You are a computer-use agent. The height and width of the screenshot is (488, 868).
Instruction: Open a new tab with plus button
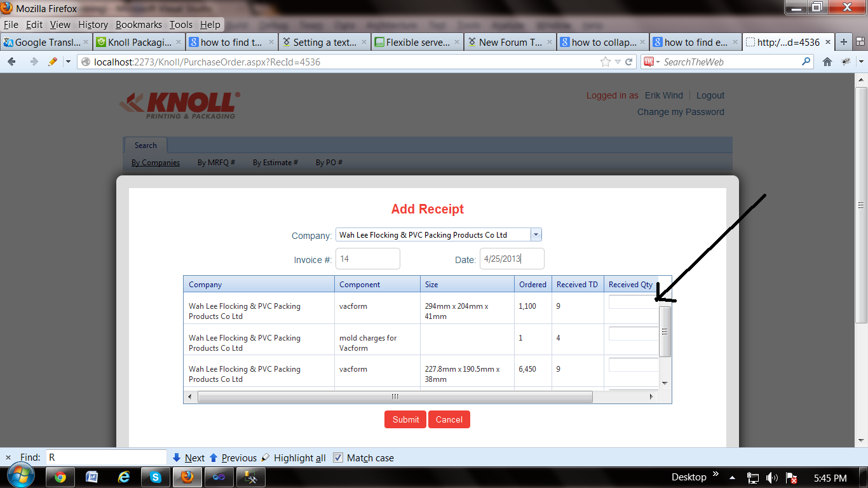pyautogui.click(x=844, y=42)
